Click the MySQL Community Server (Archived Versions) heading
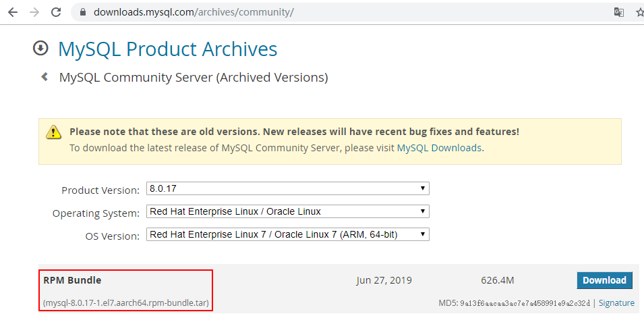Image resolution: width=644 pixels, height=316 pixels. 194,78
